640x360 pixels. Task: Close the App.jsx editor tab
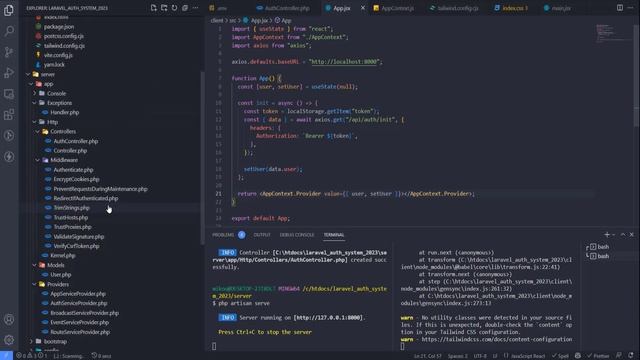point(362,8)
